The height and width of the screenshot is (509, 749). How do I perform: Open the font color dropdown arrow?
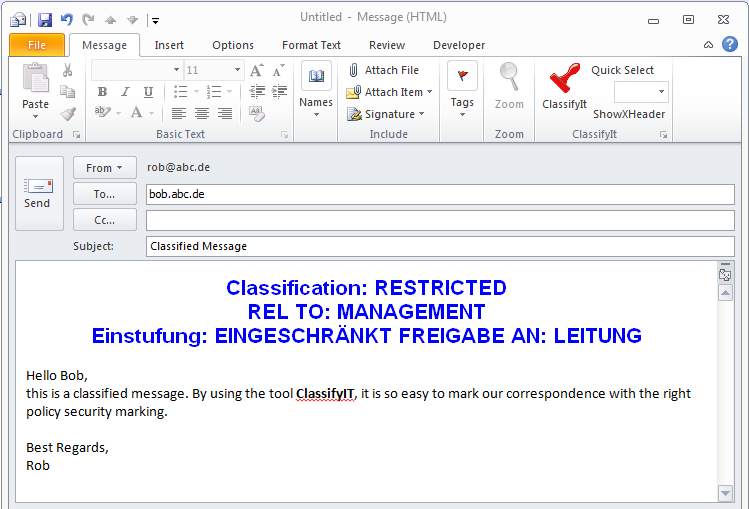[151, 114]
